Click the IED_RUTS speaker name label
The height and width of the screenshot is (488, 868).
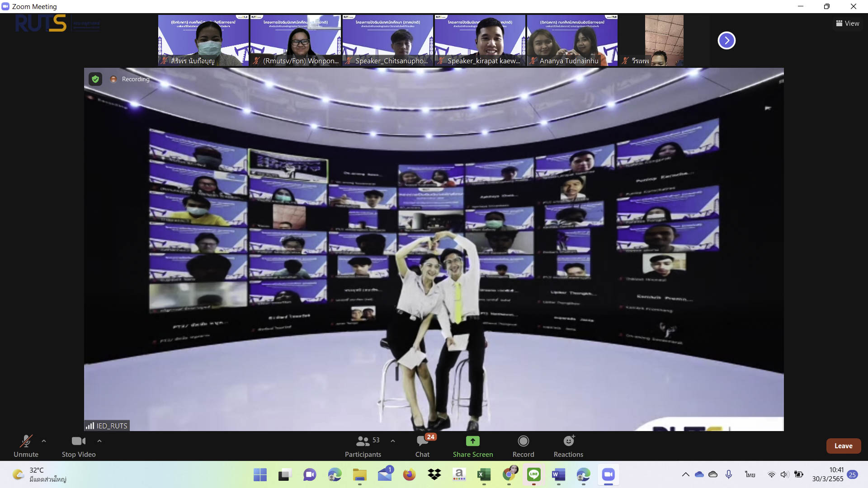pyautogui.click(x=107, y=426)
